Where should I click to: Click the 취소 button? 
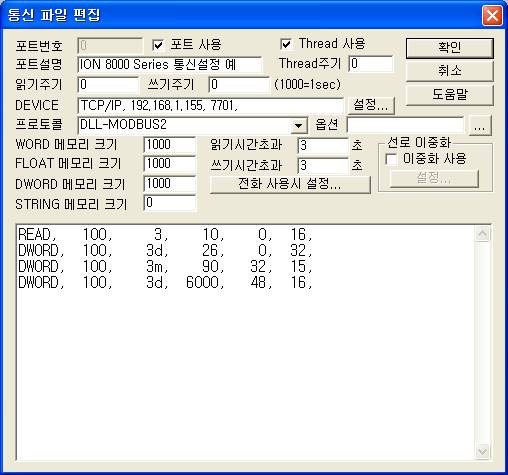[x=450, y=71]
